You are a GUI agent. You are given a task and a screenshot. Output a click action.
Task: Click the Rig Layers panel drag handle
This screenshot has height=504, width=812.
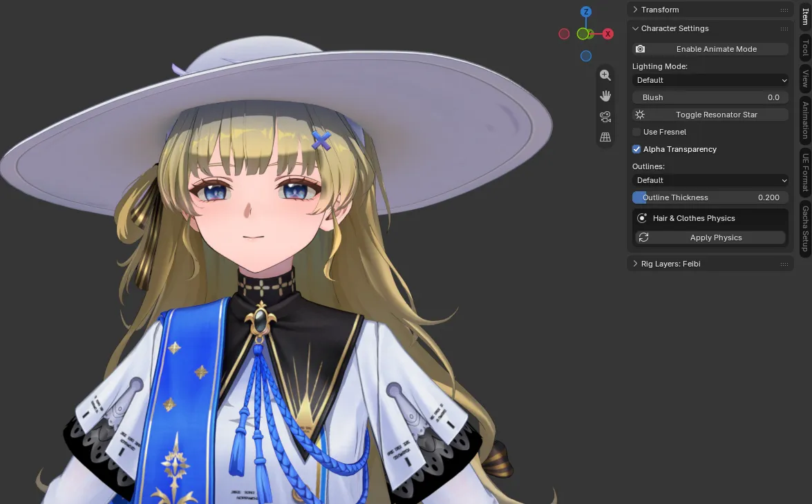pos(784,264)
